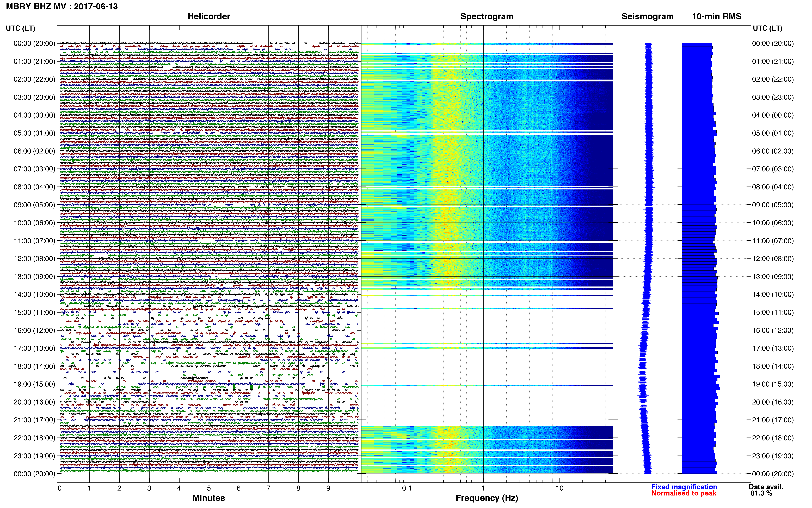The height and width of the screenshot is (508, 812).
Task: Click the left '20:00 (16:00)' time label
Action: [x=34, y=402]
